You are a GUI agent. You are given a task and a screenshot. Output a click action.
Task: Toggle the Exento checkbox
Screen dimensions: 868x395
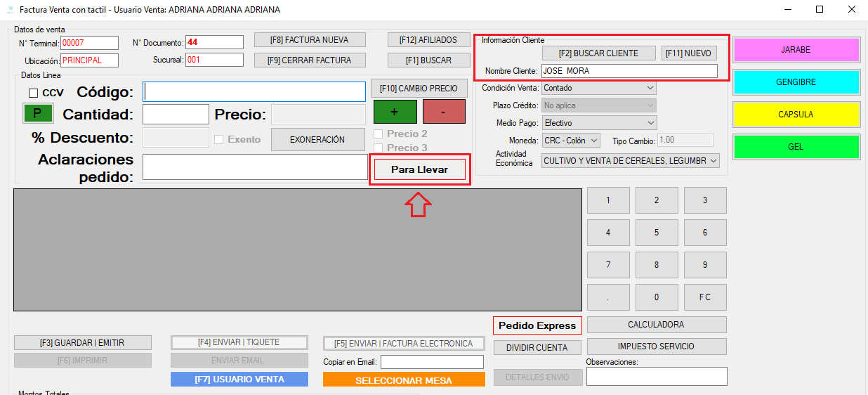218,139
